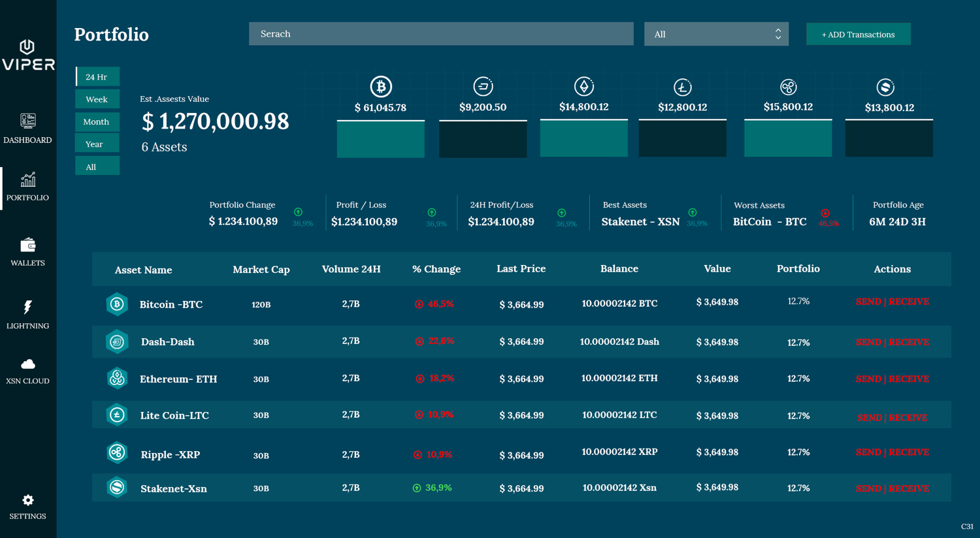Click SEND | RECEIVE for Ripple-XRP
The image size is (980, 538).
pos(892,452)
